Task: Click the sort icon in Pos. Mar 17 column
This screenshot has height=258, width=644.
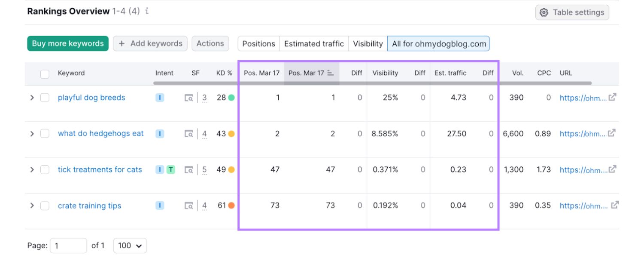Action: point(330,73)
